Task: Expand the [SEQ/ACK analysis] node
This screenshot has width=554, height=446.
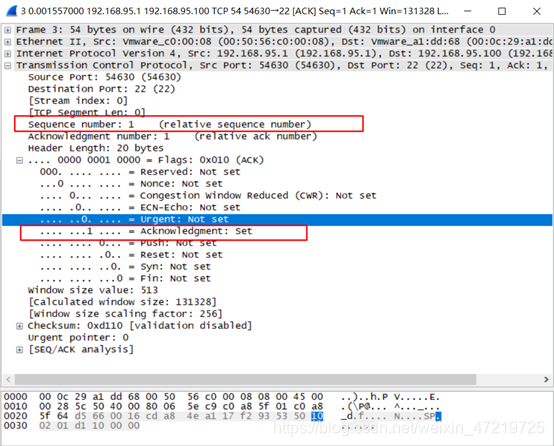Action: point(19,350)
